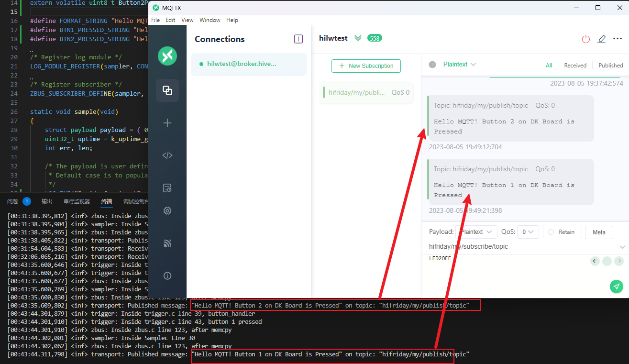Open the View menu in MQTTX

(188, 20)
